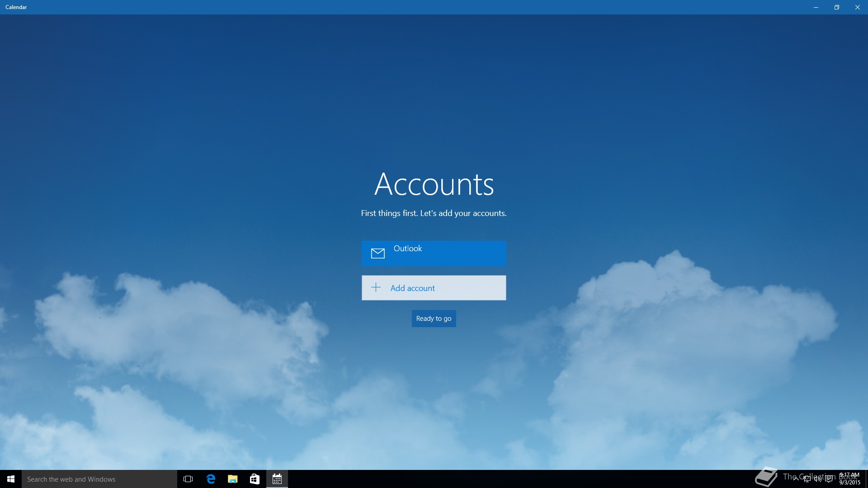Minimize the Calendar window
This screenshot has width=868, height=488.
pos(816,7)
